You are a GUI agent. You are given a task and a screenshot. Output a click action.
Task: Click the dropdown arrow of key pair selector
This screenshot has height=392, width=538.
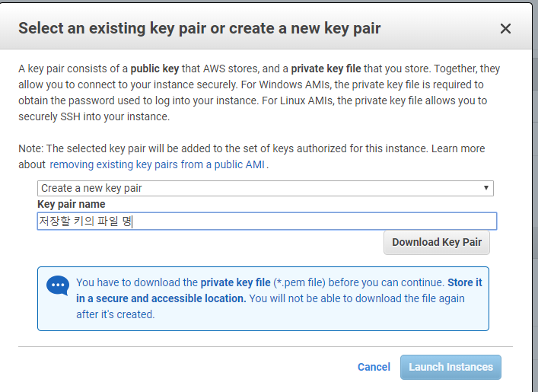pos(485,188)
